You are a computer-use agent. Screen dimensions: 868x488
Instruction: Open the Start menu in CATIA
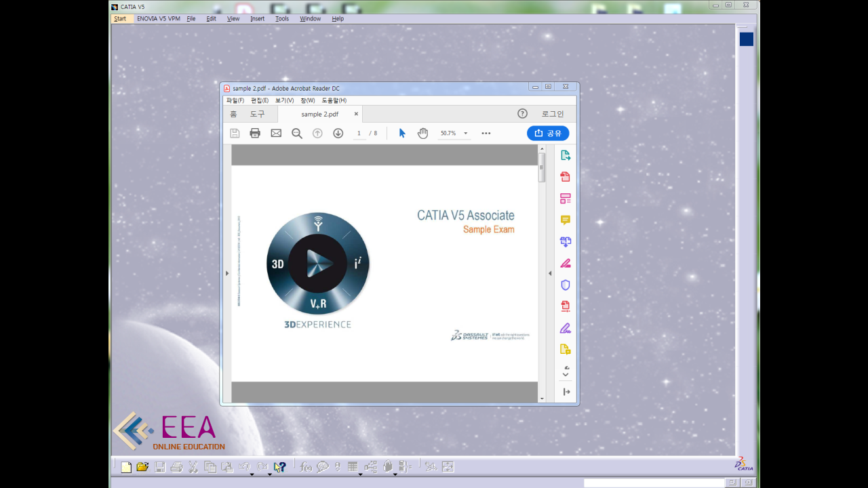(x=120, y=19)
